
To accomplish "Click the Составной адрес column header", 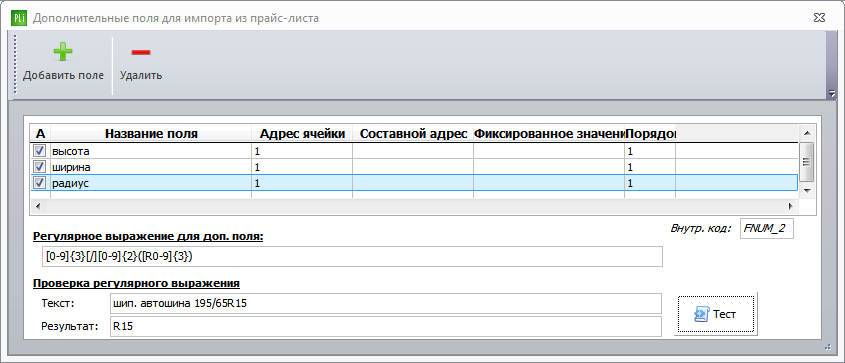I will coord(413,134).
